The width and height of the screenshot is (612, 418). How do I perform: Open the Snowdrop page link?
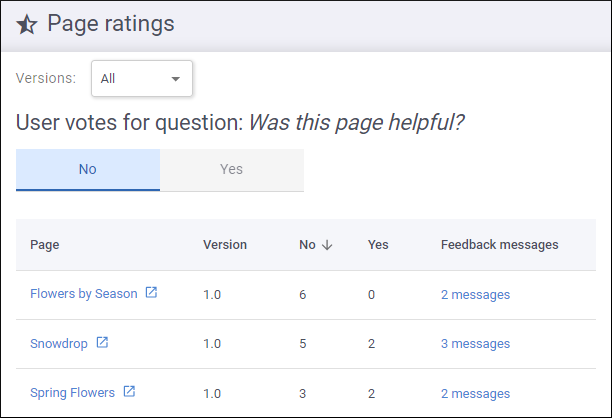(x=58, y=343)
